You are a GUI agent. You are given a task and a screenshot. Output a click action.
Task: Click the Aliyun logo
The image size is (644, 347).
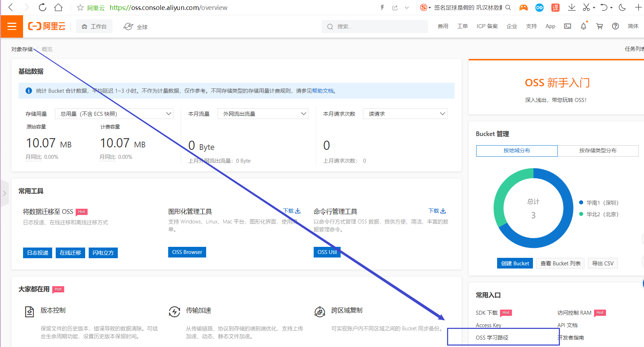click(x=46, y=26)
